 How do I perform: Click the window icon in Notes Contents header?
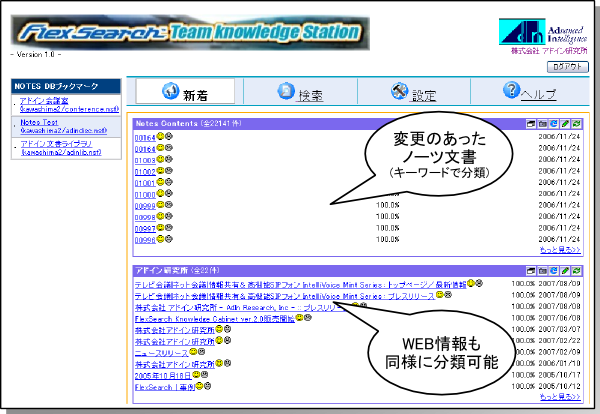click(531, 124)
